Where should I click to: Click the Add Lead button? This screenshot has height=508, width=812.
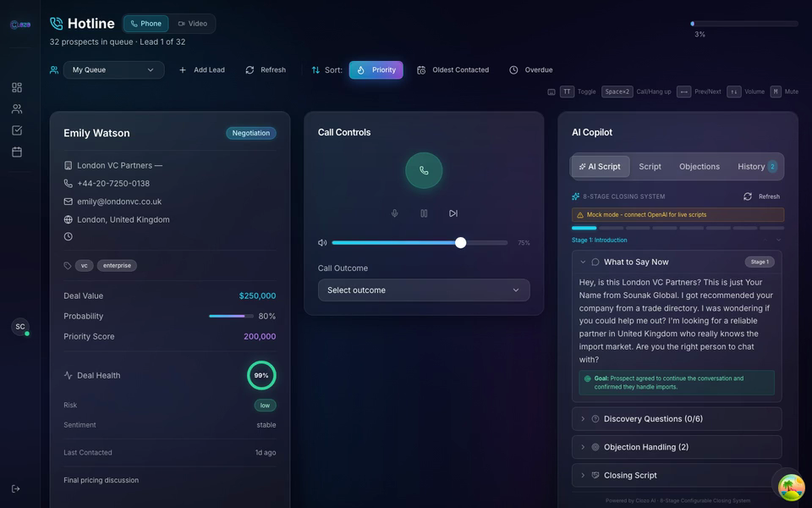coord(201,69)
